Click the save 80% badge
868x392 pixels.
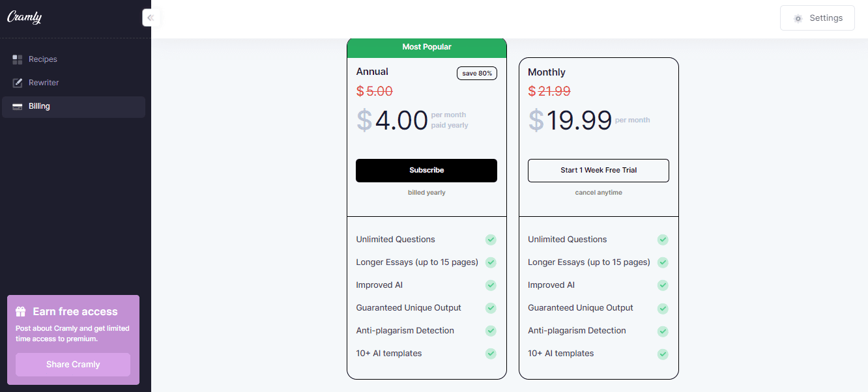click(476, 73)
